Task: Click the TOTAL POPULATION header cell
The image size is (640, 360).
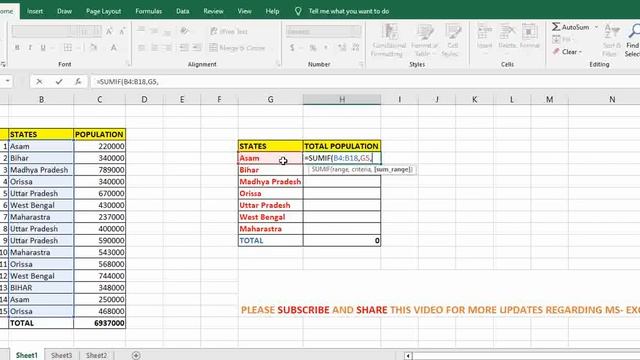Action: [x=342, y=146]
